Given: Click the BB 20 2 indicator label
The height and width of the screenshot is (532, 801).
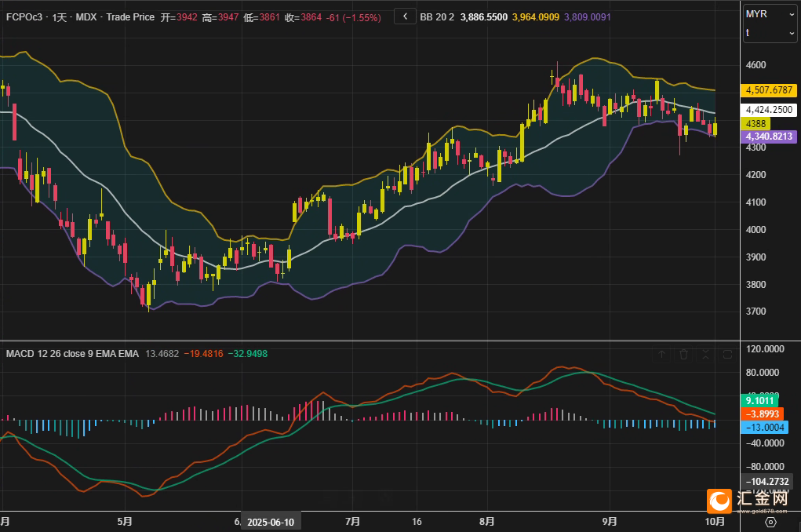Looking at the screenshot, I should point(437,16).
